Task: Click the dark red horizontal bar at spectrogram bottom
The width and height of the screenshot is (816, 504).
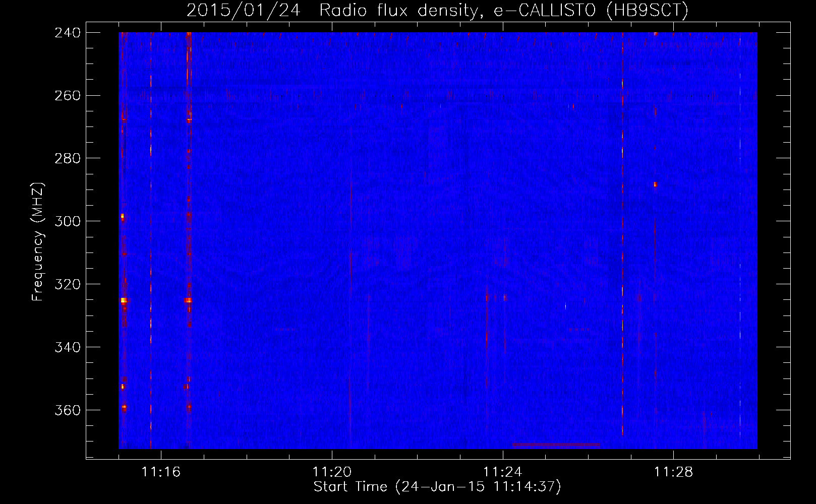Action: pyautogui.click(x=556, y=445)
